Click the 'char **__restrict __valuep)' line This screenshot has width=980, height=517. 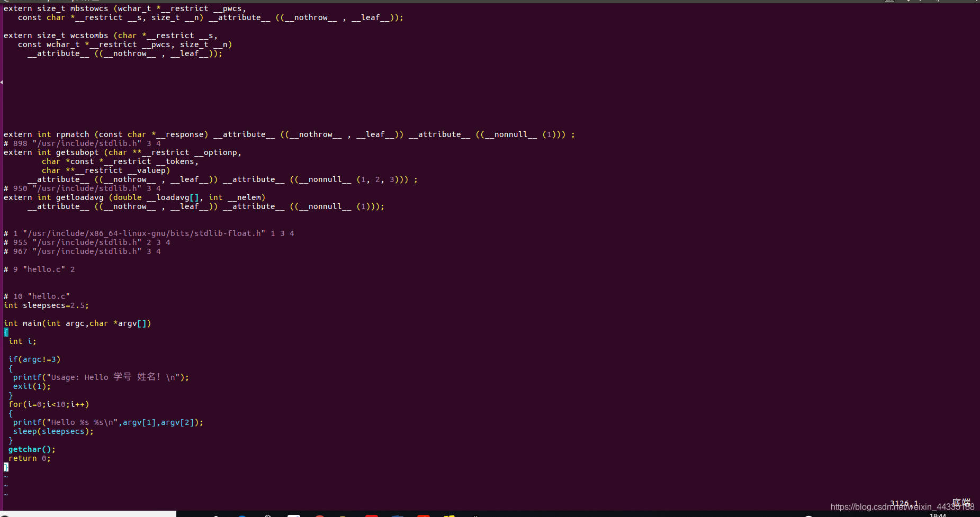pyautogui.click(x=106, y=170)
